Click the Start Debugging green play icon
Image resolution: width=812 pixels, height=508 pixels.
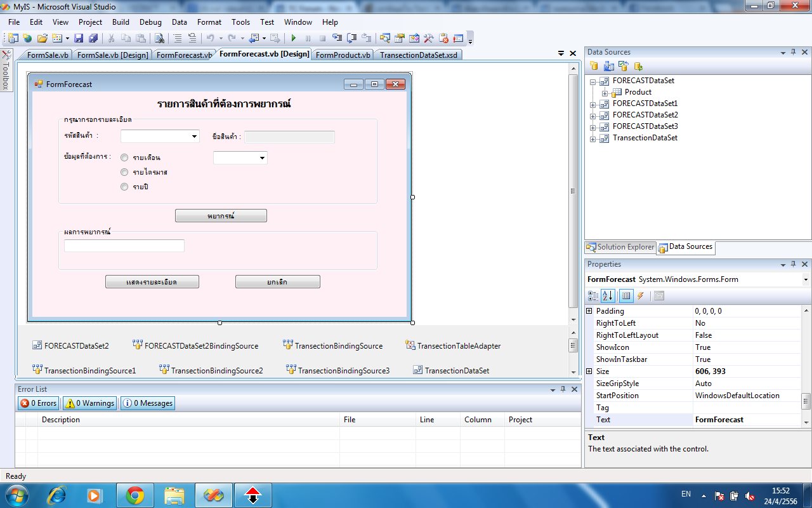point(294,38)
